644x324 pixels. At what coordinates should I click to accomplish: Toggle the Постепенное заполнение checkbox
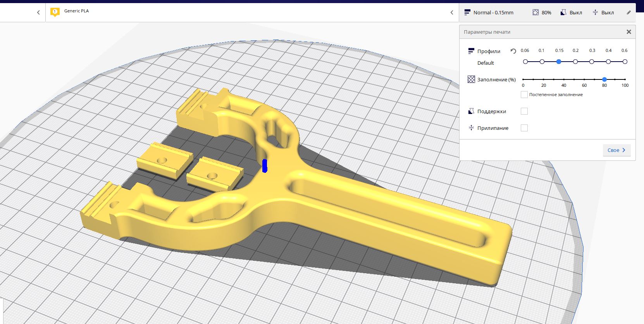pos(524,95)
